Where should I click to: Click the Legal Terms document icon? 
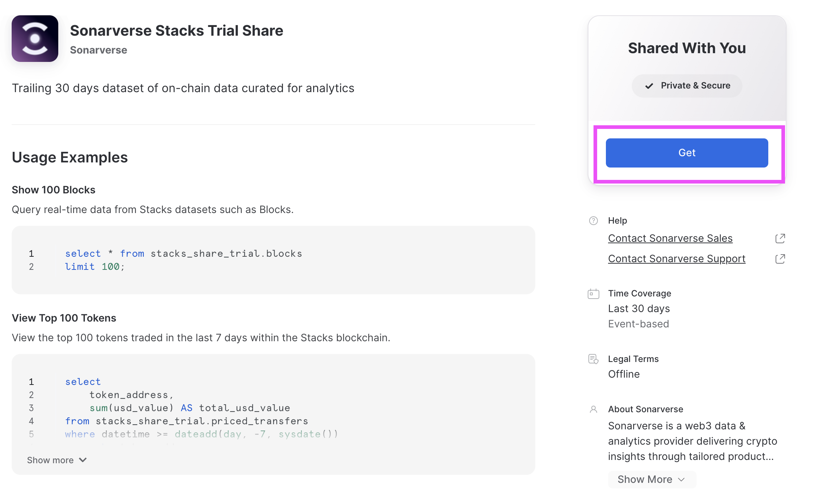[x=593, y=359]
